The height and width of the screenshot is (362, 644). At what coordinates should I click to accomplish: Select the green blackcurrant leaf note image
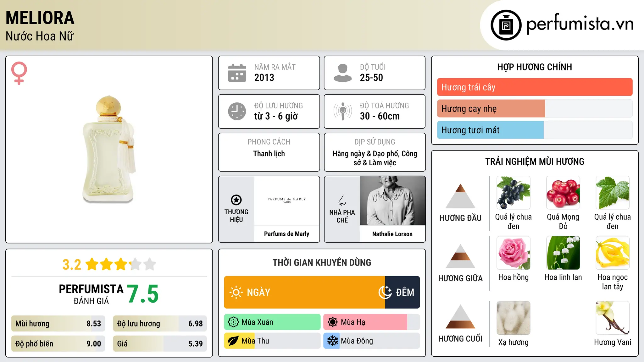613,193
